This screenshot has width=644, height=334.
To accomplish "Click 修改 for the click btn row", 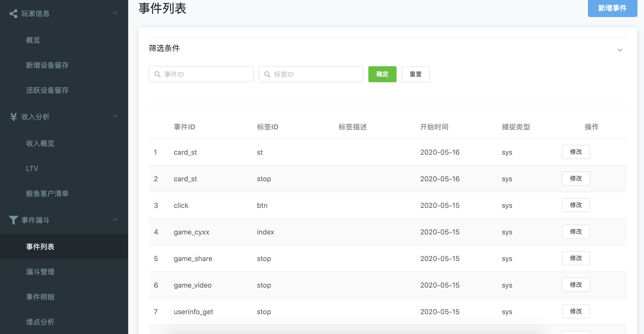I will (x=576, y=205).
